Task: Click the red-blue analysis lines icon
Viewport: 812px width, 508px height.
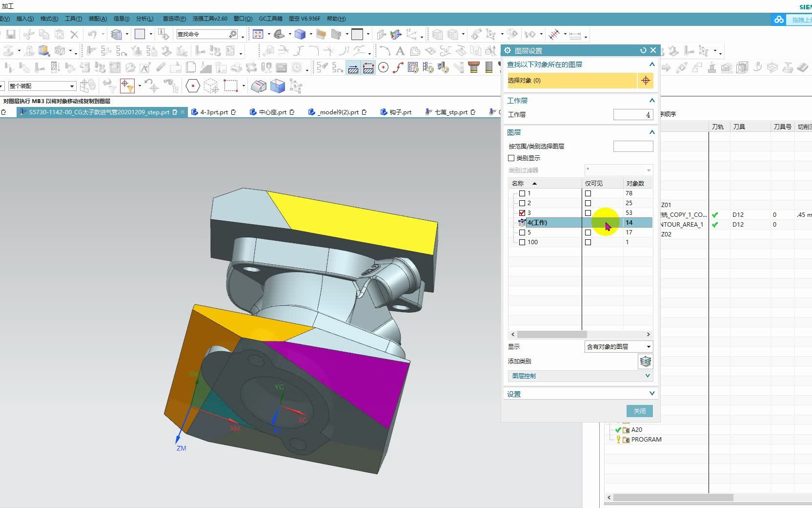Action: pos(554,34)
